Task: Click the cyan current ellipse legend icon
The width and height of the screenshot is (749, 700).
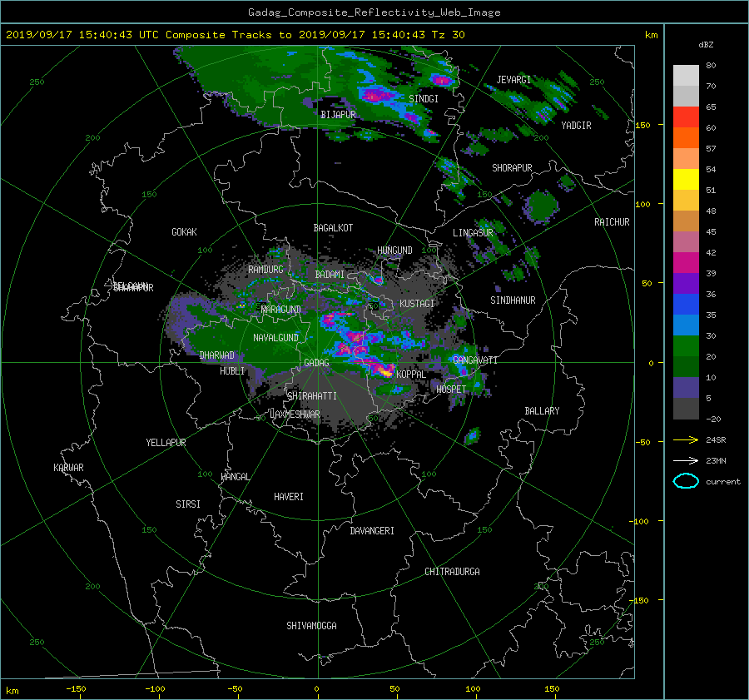Action: click(686, 481)
